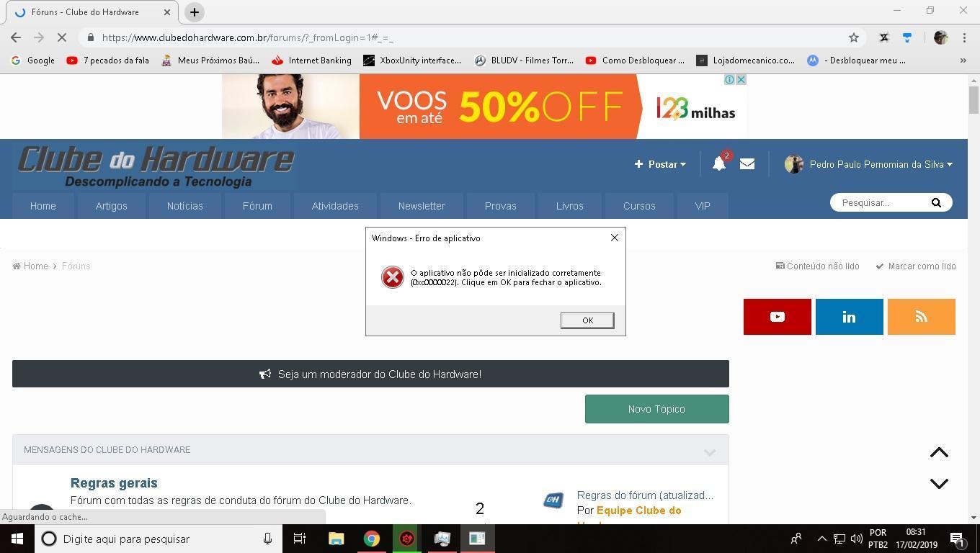Click the taskbar microphone icon
This screenshot has height=553, width=980.
coord(267,539)
